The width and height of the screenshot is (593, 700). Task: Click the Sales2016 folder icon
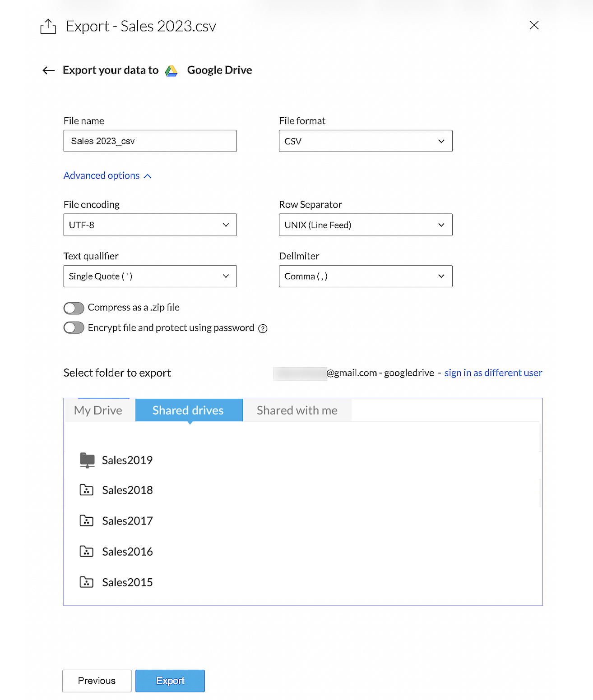(x=87, y=552)
